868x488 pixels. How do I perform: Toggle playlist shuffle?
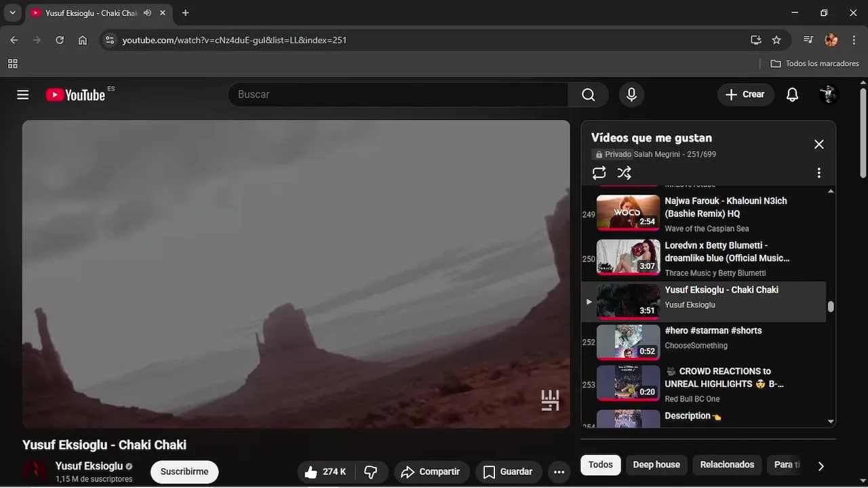click(x=625, y=173)
